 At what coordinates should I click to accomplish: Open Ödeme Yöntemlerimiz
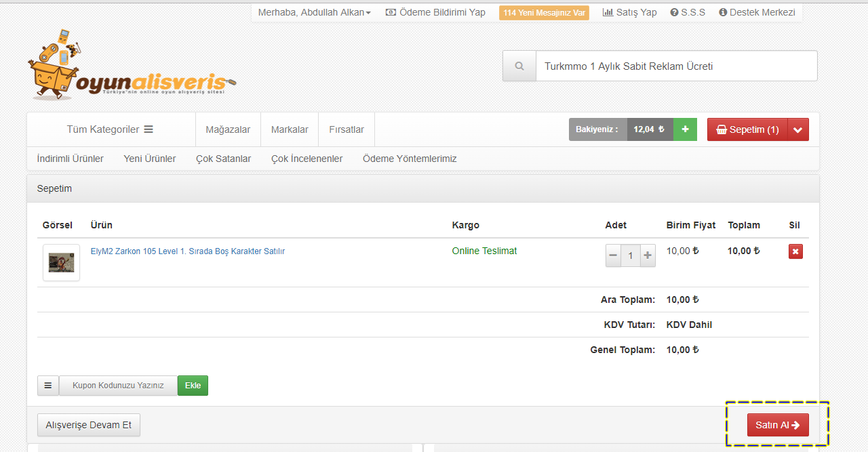click(x=410, y=159)
